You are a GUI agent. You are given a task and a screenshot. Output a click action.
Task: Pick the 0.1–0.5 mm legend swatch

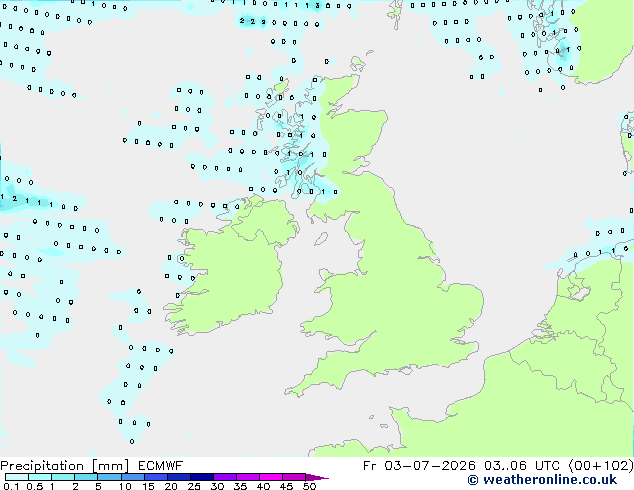17,477
